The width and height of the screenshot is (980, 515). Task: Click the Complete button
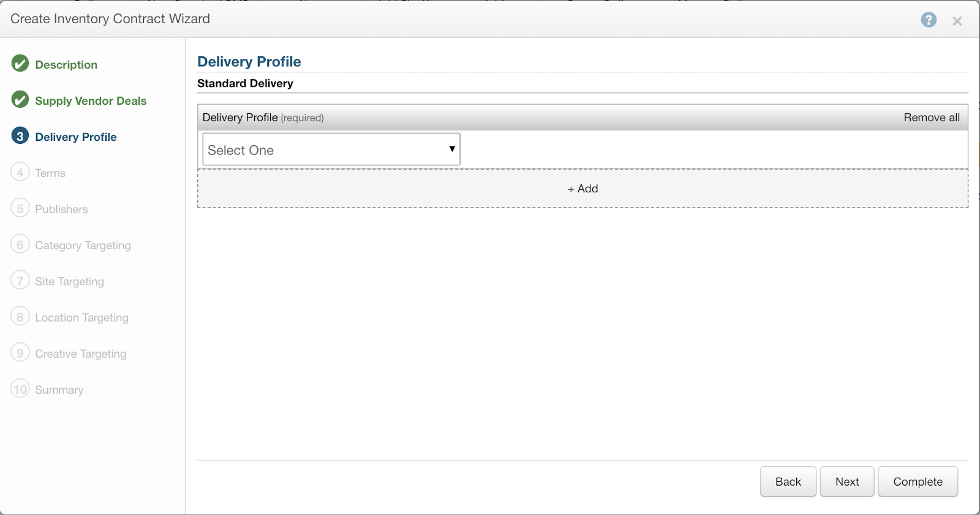point(918,482)
